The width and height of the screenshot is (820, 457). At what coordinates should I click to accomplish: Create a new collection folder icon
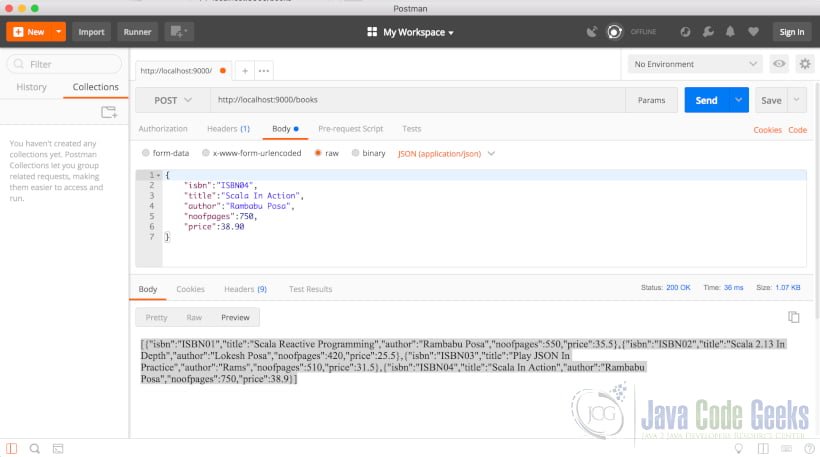(109, 112)
